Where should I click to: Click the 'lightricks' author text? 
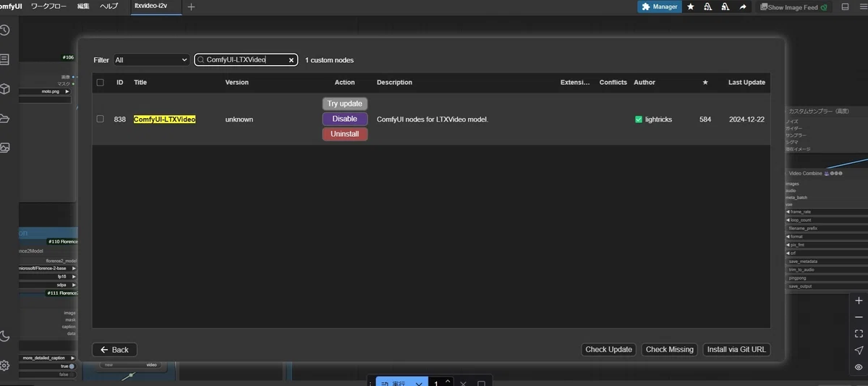click(658, 119)
